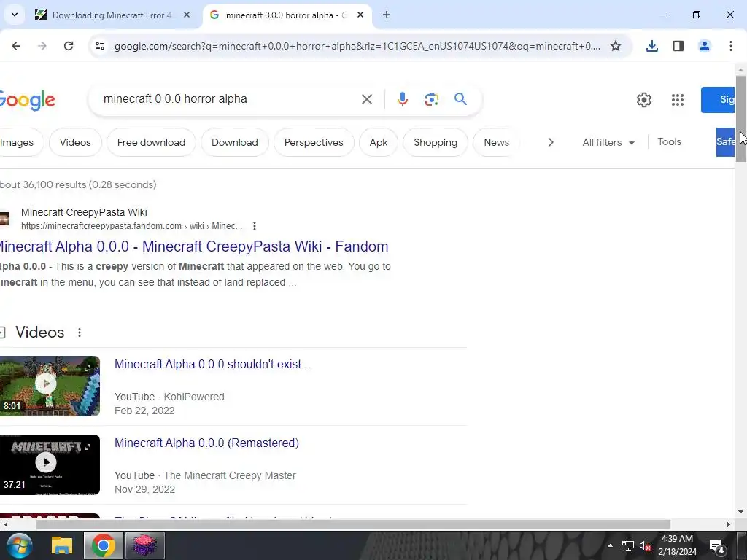Select the Shopping filter chip
The width and height of the screenshot is (747, 560).
(436, 142)
